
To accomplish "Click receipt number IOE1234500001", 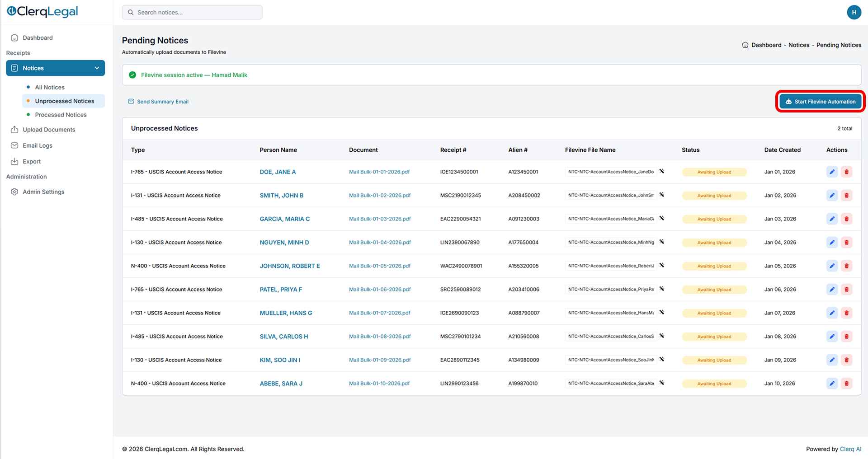I will (x=459, y=172).
